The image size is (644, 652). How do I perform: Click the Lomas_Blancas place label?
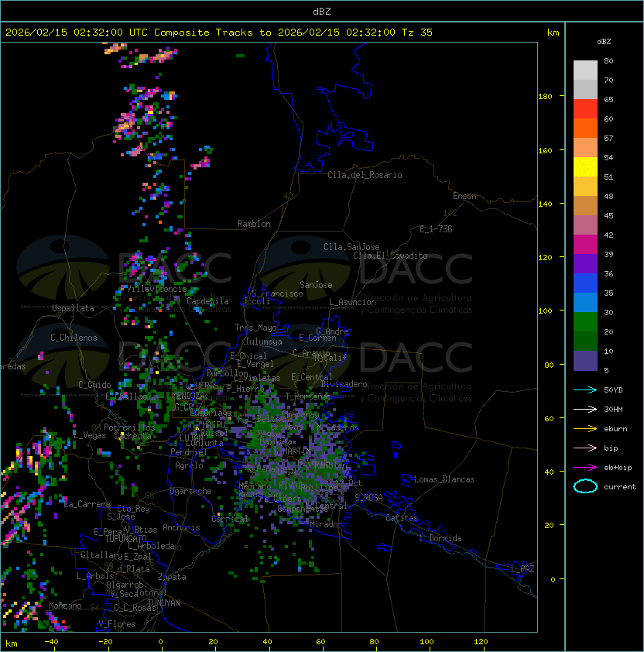[444, 479]
